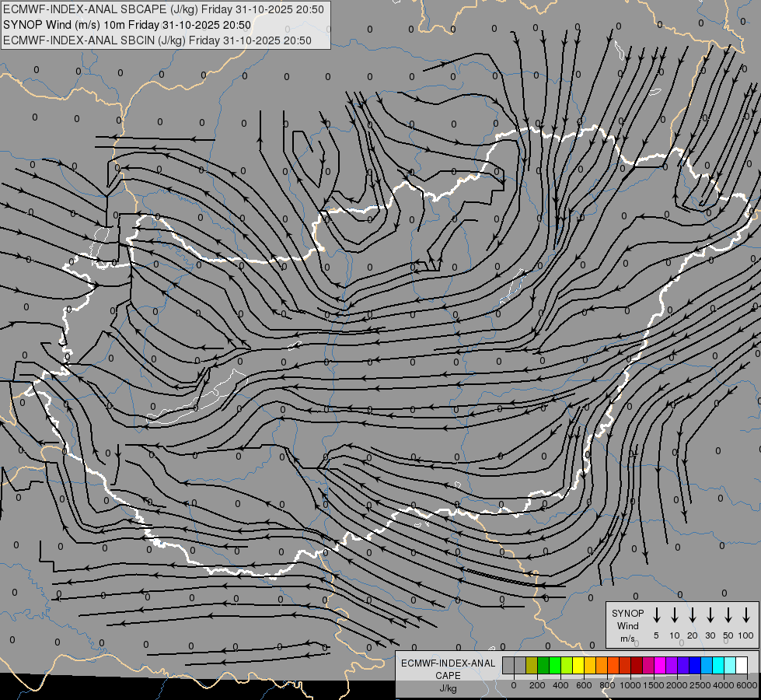The image size is (761, 700).
Task: Click the 'ECMWF-INDEX-ANAL CAPE J/kg' legend label
Action: [448, 675]
